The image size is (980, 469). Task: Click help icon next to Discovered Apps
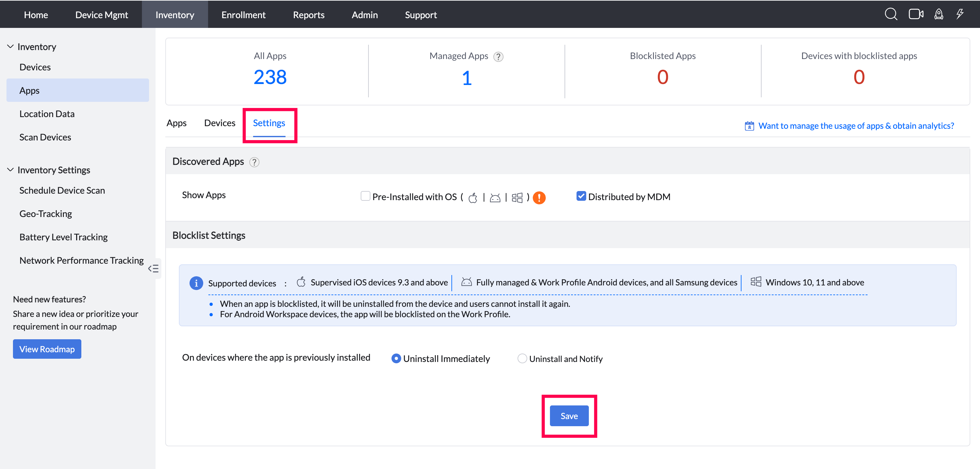point(254,162)
